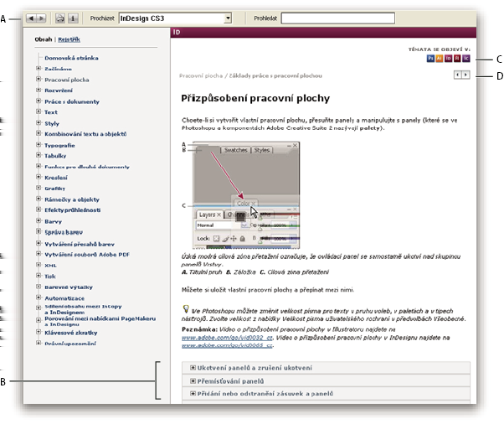Click the info icon in the toolbar
This screenshot has height=424, width=504.
click(73, 18)
